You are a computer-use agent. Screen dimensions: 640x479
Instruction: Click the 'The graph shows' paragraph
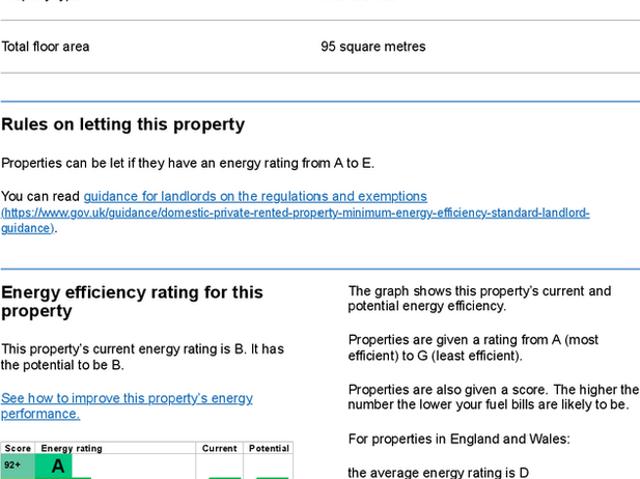coord(479,299)
